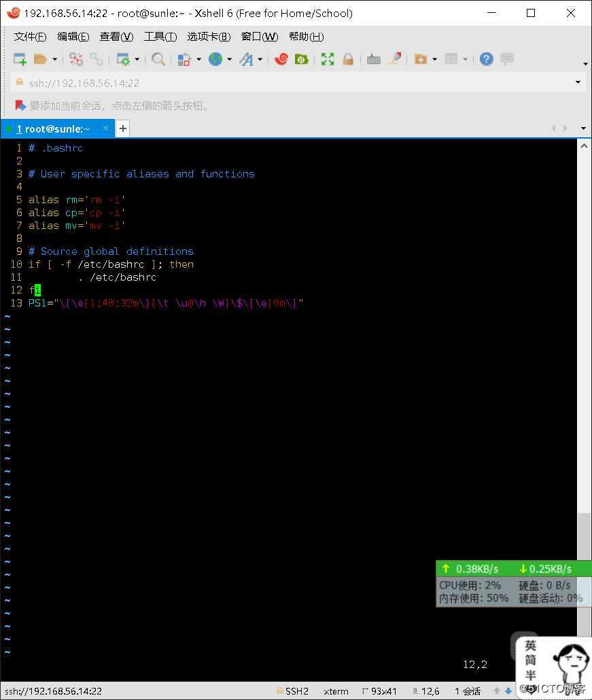Click the xterm status bar entry
Screen dimensions: 592x700
(x=336, y=691)
